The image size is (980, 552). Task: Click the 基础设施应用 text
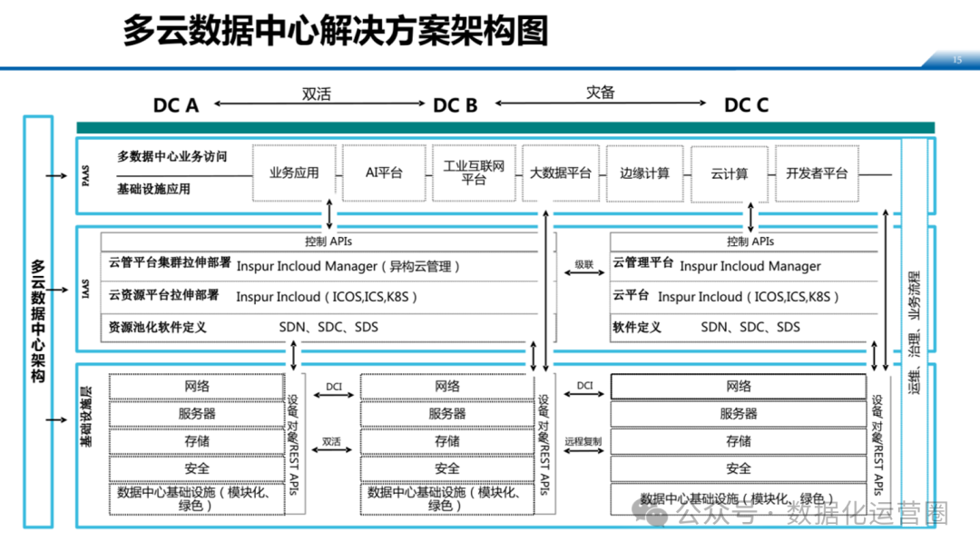(x=153, y=189)
